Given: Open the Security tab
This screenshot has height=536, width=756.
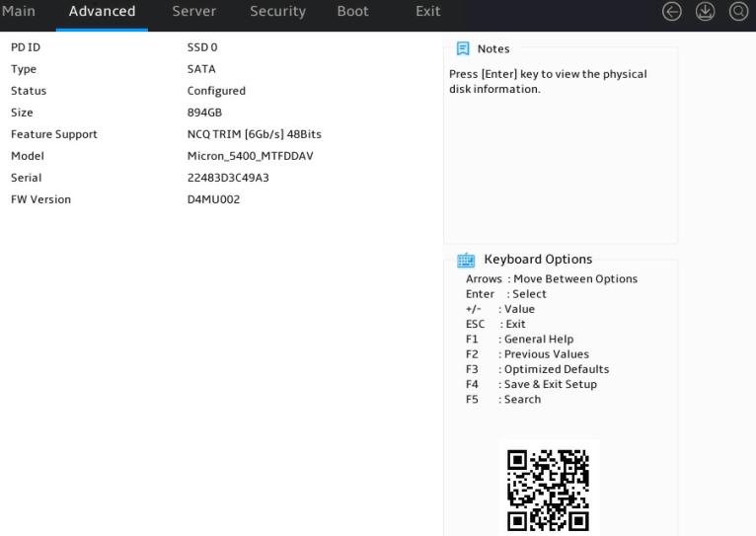Looking at the screenshot, I should (x=277, y=11).
